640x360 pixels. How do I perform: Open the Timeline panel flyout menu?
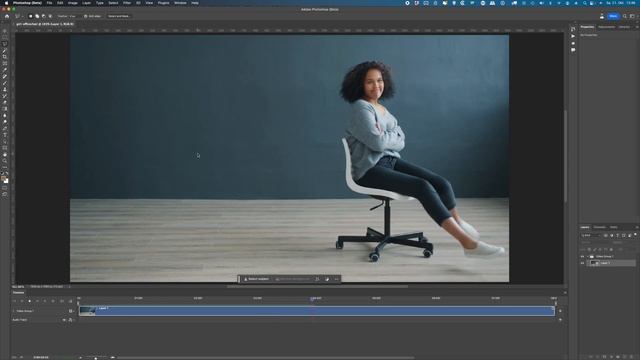[x=565, y=292]
